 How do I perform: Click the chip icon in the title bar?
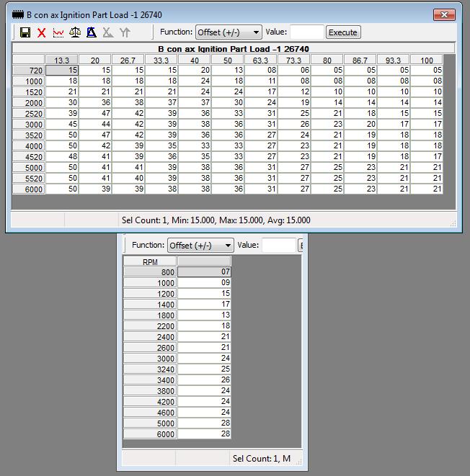(18, 14)
